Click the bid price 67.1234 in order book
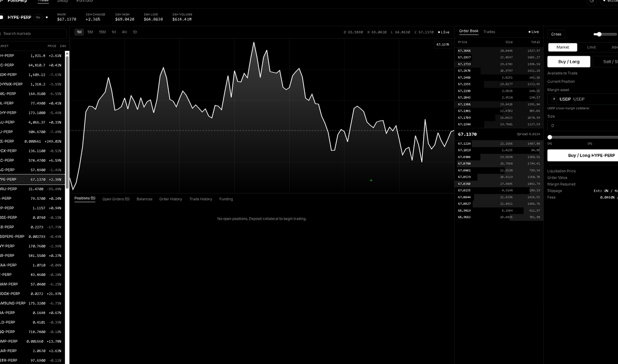This screenshot has width=618, height=364. 463,144
